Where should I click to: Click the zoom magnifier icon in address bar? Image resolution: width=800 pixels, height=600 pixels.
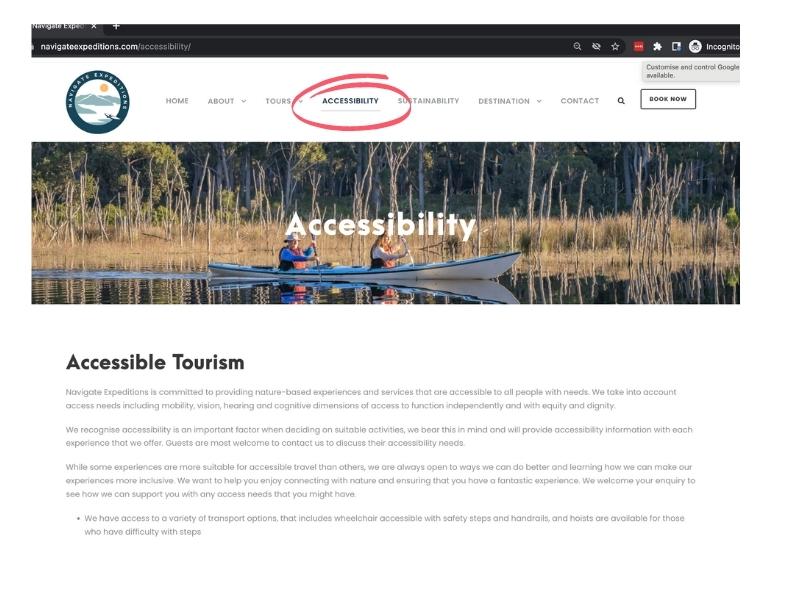(577, 46)
